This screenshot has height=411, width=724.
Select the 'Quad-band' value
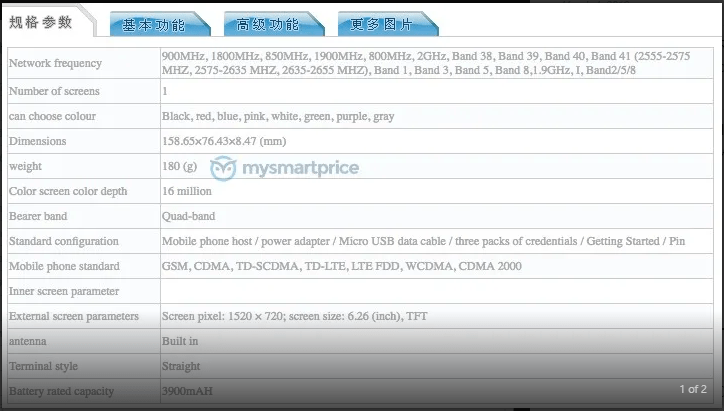click(x=188, y=216)
